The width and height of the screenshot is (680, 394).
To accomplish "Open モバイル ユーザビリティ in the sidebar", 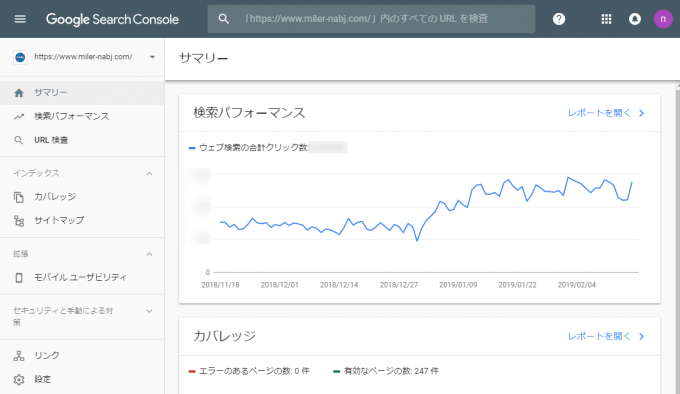I will tap(82, 277).
